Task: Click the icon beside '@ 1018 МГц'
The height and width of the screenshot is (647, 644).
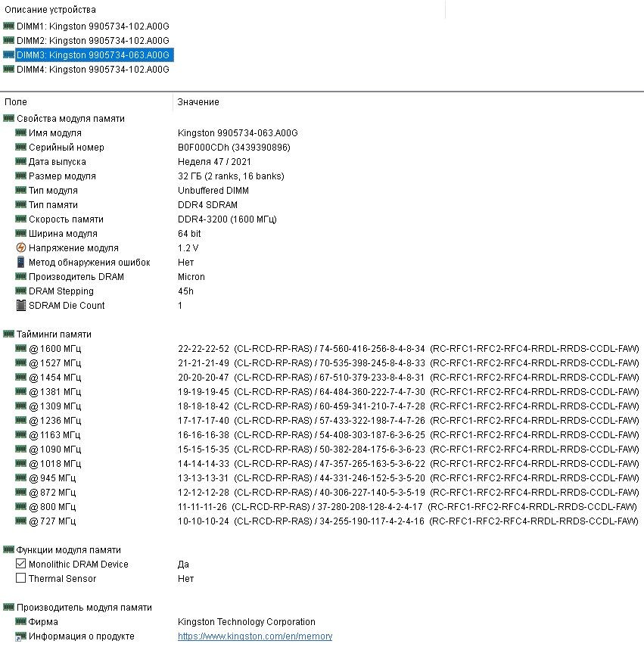Action: 20,463
